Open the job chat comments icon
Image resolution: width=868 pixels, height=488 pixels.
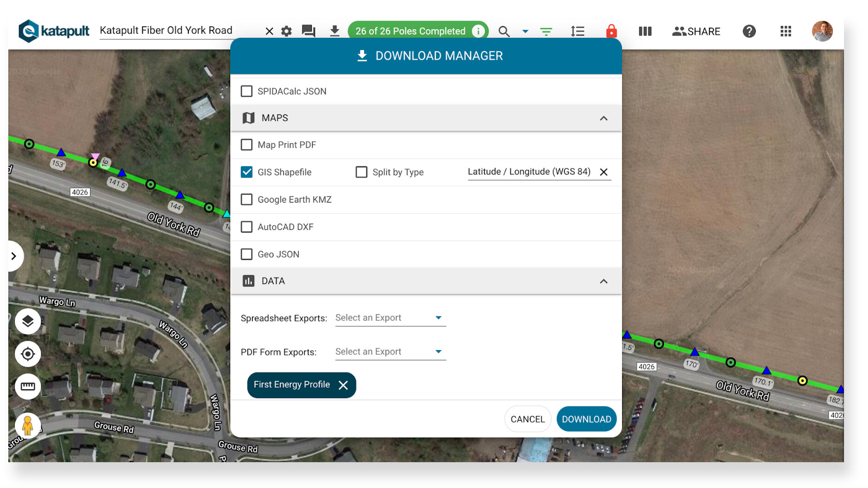(x=309, y=31)
